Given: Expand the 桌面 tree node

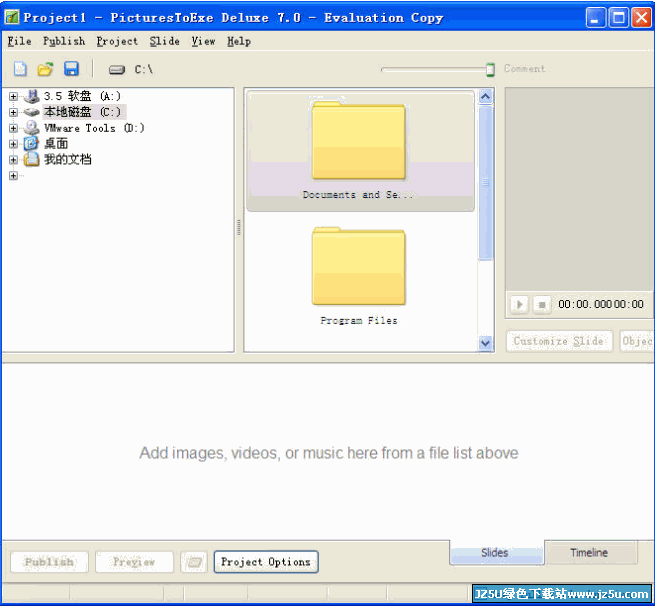Looking at the screenshot, I should [x=13, y=144].
